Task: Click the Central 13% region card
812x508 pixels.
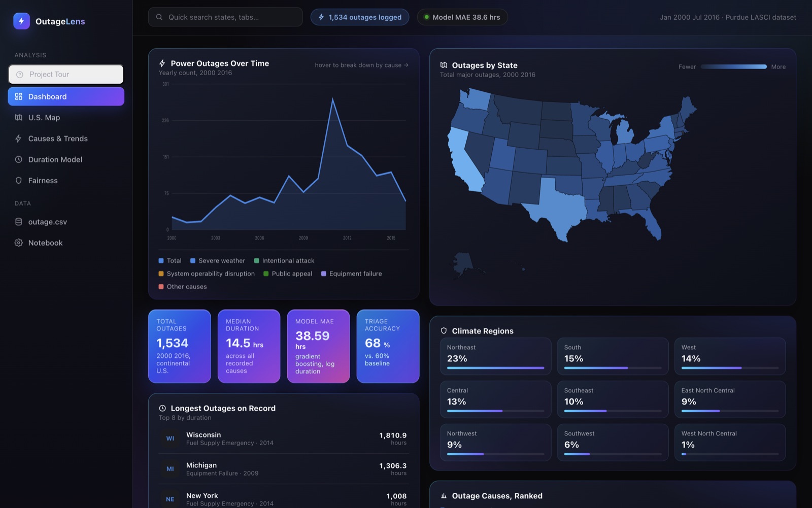Action: (495, 399)
